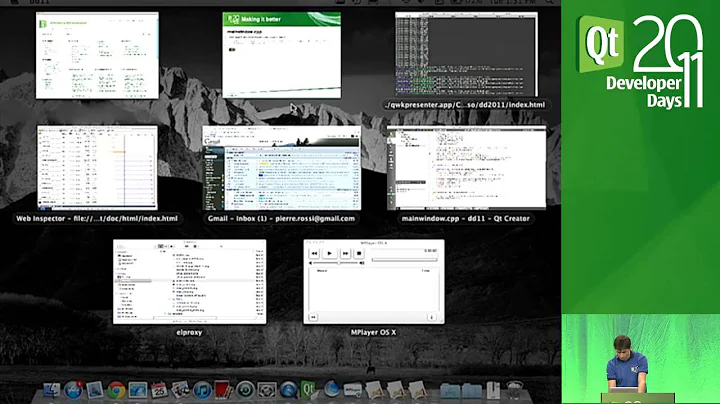
Task: Select the elproxy window thumbnail
Action: click(x=190, y=282)
